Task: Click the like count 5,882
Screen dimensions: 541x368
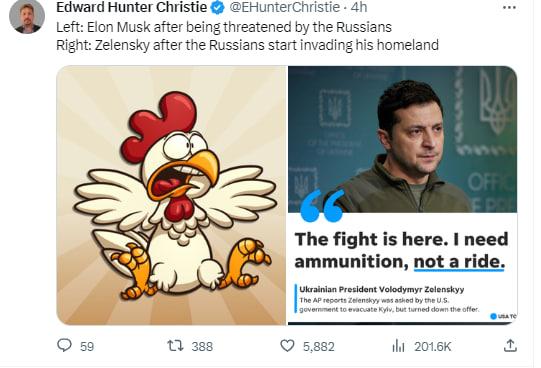Action: click(x=319, y=347)
